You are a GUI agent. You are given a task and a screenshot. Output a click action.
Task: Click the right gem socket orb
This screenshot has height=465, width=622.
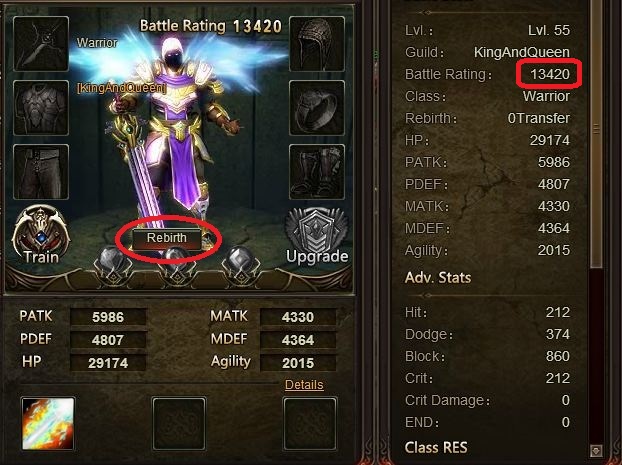(241, 261)
